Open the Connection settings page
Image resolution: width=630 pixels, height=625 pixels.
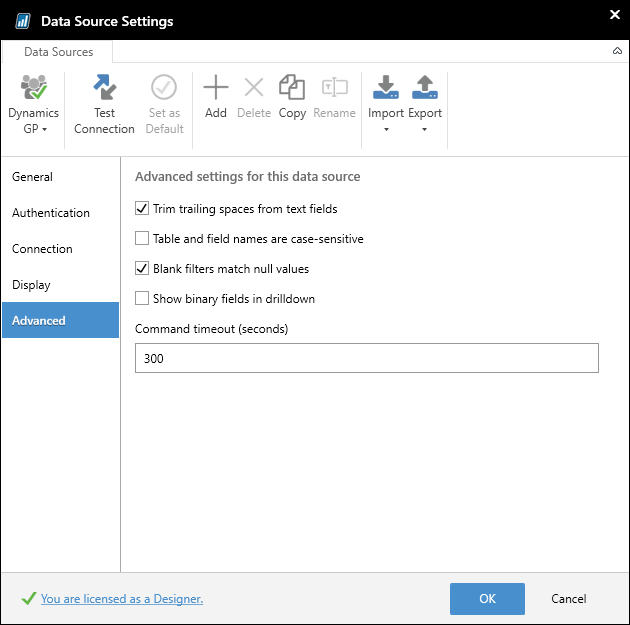pos(42,249)
